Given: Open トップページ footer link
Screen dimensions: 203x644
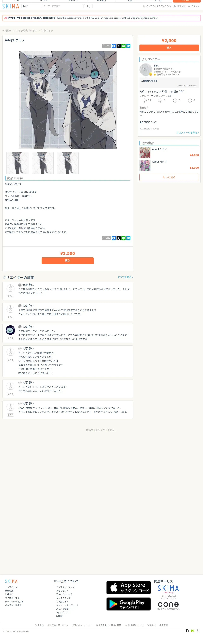Looking at the screenshot, I should pyautogui.click(x=11, y=587).
